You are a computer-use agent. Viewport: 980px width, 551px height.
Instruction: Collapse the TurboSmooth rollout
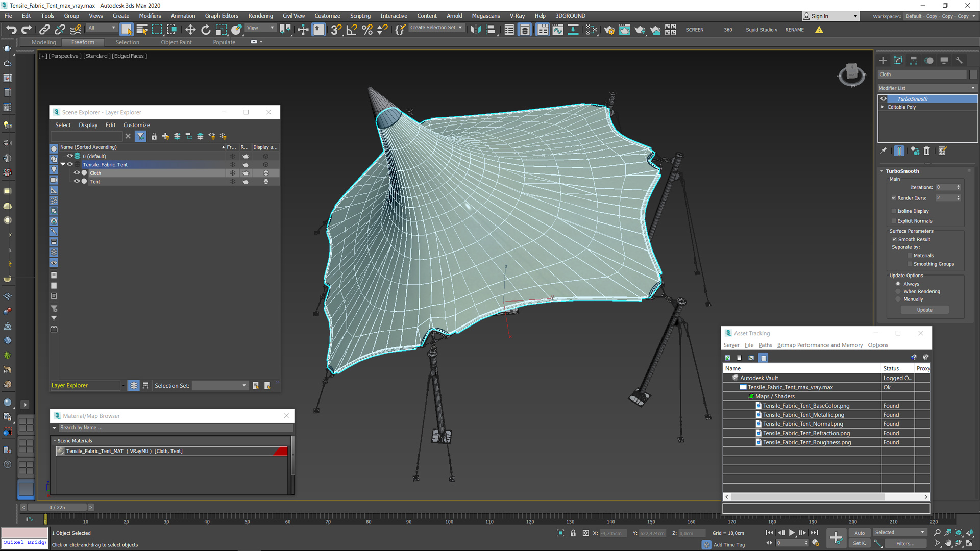tap(881, 171)
